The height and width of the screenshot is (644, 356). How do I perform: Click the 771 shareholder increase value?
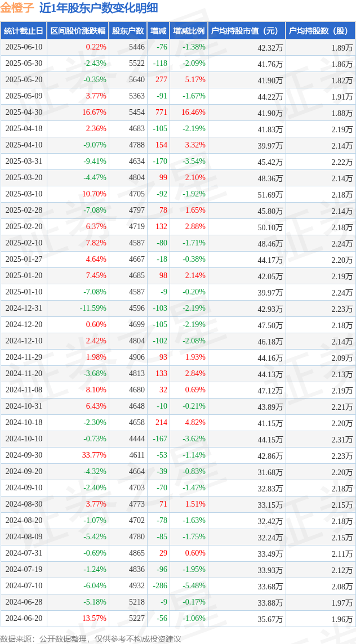(x=161, y=113)
